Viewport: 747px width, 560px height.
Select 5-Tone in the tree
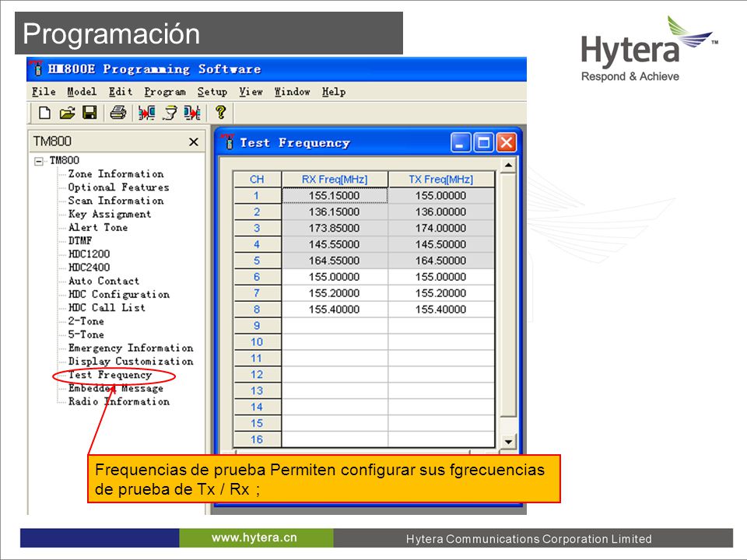click(x=86, y=334)
